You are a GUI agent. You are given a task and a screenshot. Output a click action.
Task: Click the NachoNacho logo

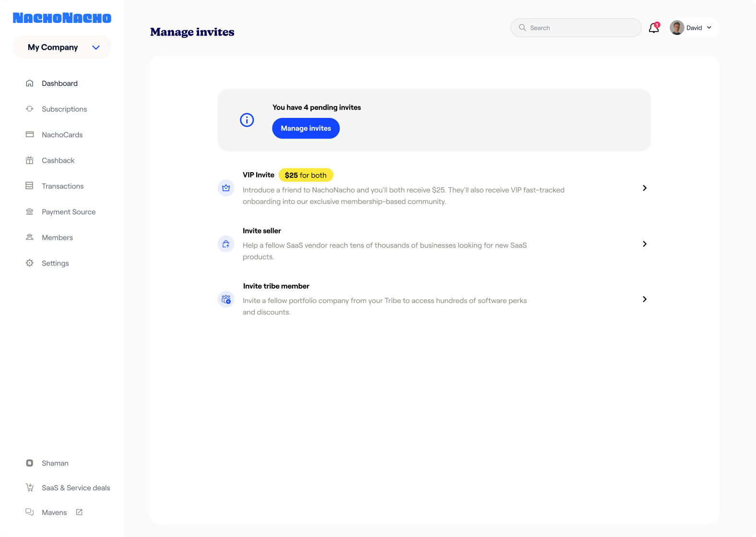62,18
